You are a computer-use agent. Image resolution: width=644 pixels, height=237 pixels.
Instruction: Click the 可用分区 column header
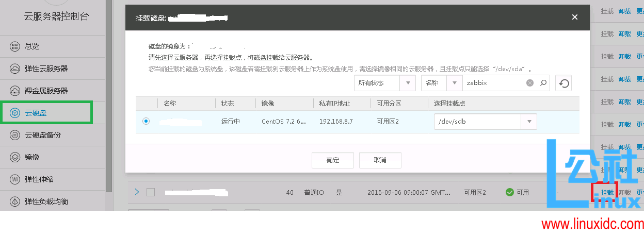click(390, 104)
